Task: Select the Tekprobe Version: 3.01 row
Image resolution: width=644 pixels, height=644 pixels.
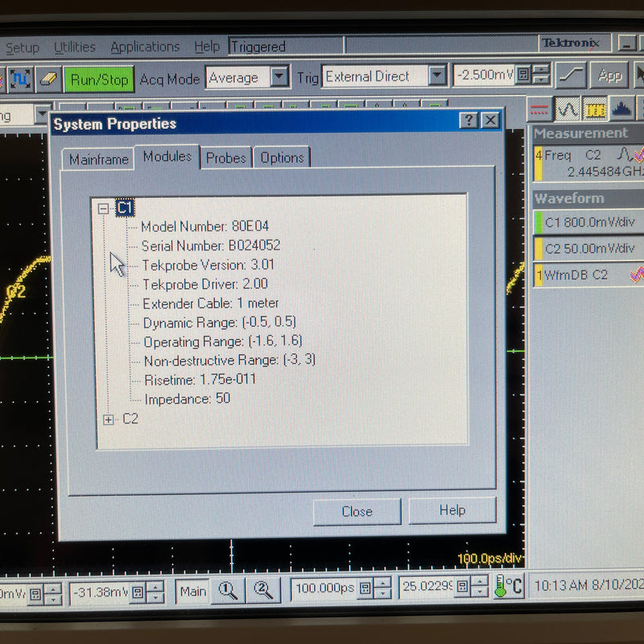Action: [x=208, y=265]
